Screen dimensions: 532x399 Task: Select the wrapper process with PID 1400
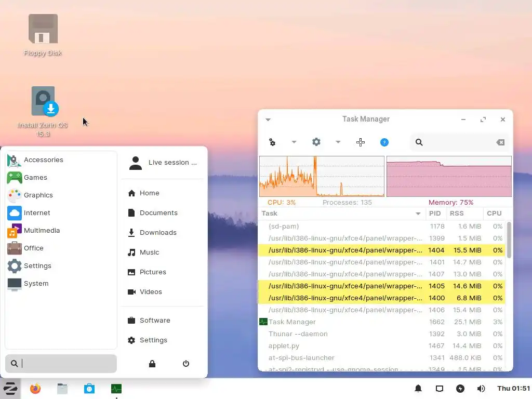(x=382, y=298)
